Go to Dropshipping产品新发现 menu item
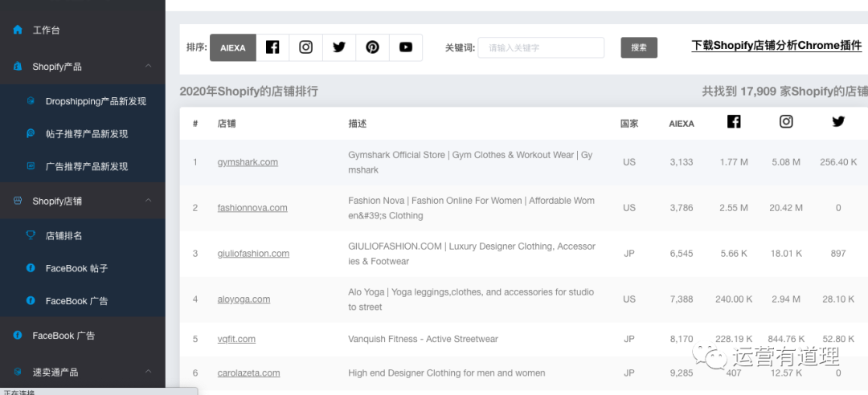The height and width of the screenshot is (395, 868). point(96,101)
